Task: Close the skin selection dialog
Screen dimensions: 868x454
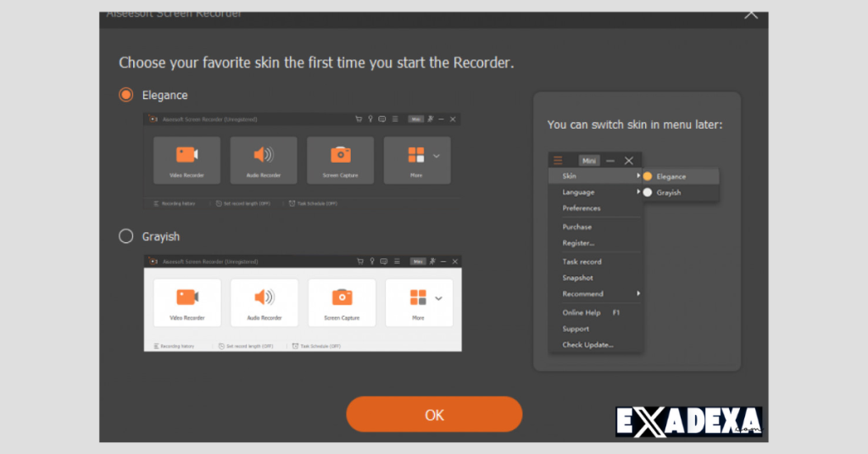Action: tap(751, 14)
